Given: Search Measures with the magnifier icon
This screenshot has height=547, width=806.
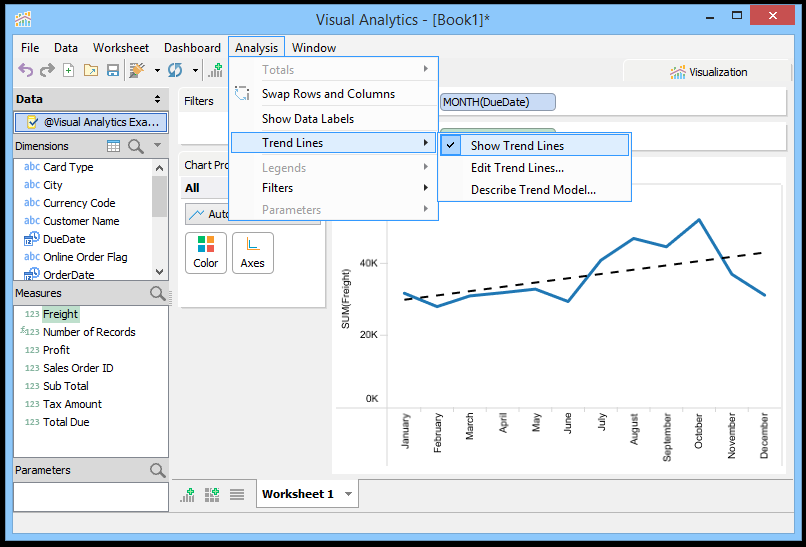Looking at the screenshot, I should [x=158, y=293].
